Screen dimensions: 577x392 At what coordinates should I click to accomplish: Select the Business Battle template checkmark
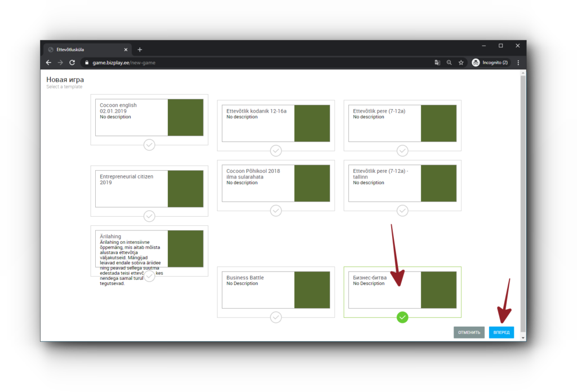pos(276,317)
